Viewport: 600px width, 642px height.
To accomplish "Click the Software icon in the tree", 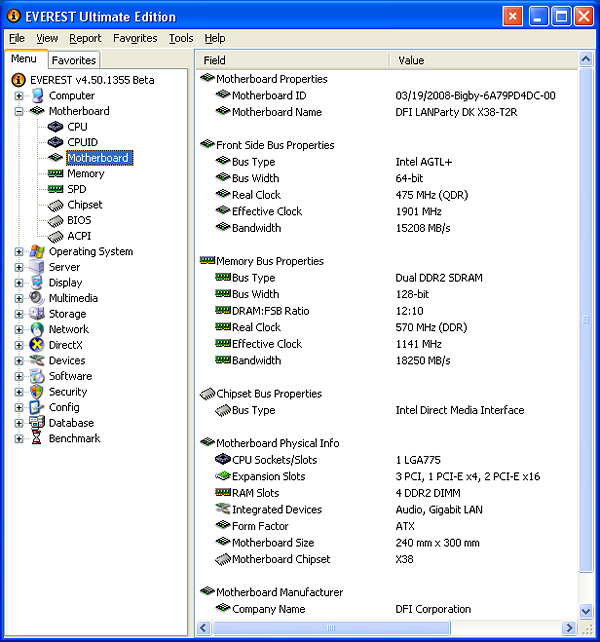I will click(x=37, y=376).
